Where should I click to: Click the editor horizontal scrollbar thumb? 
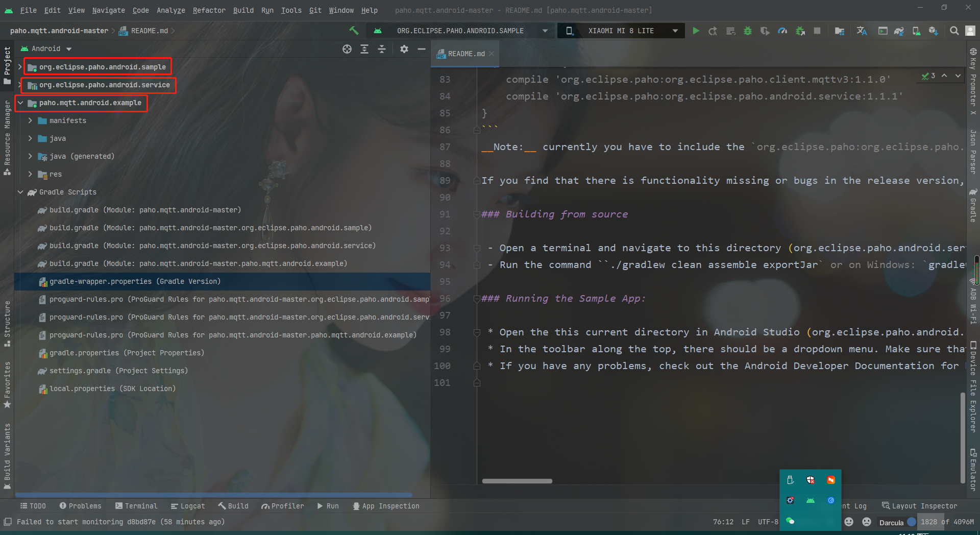(x=517, y=481)
